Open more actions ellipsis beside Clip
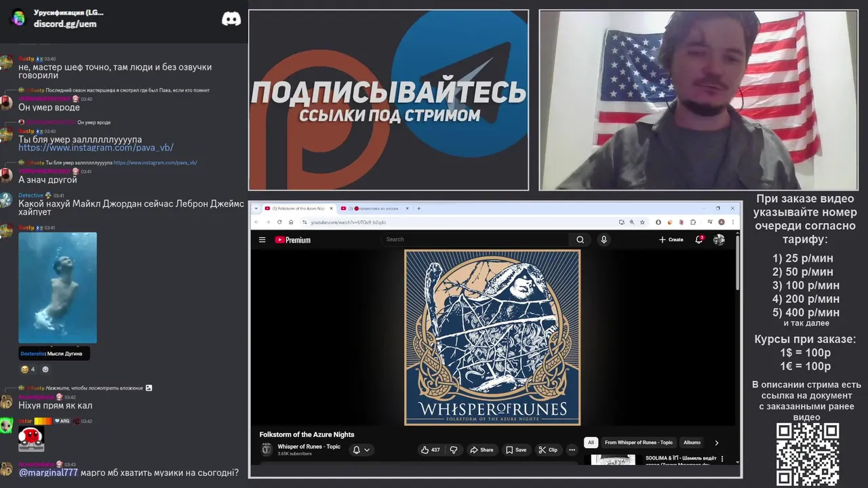This screenshot has width=868, height=488. [572, 450]
